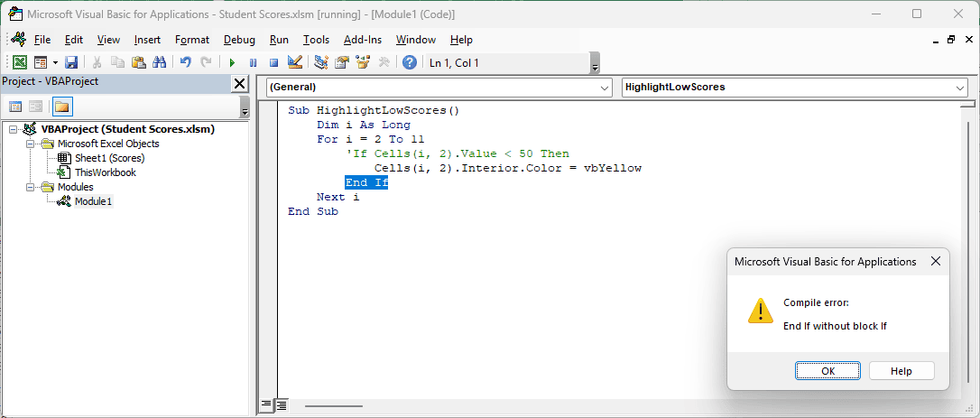Image resolution: width=980 pixels, height=418 pixels.
Task: Click the Next i code line
Action: pyautogui.click(x=338, y=197)
